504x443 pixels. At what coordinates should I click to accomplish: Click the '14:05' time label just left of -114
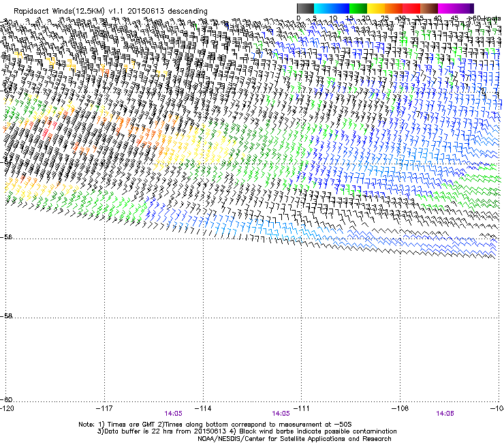[x=173, y=414]
